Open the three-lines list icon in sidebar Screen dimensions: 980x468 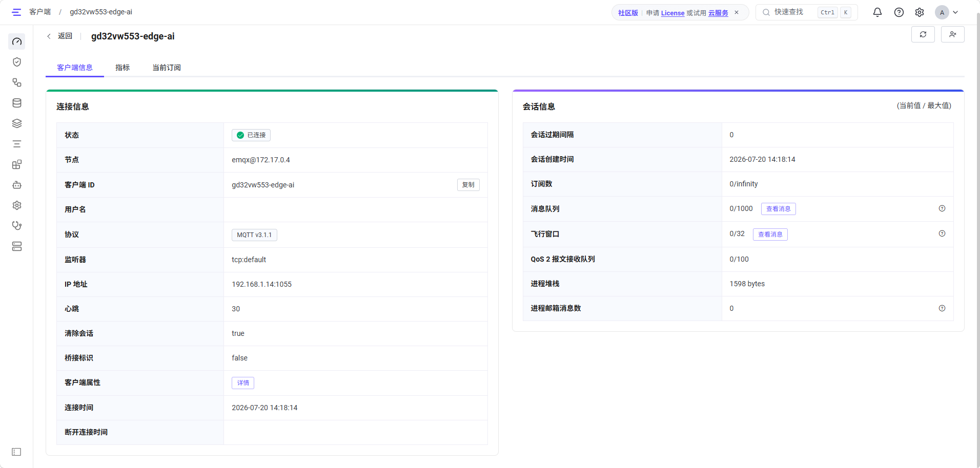17,144
